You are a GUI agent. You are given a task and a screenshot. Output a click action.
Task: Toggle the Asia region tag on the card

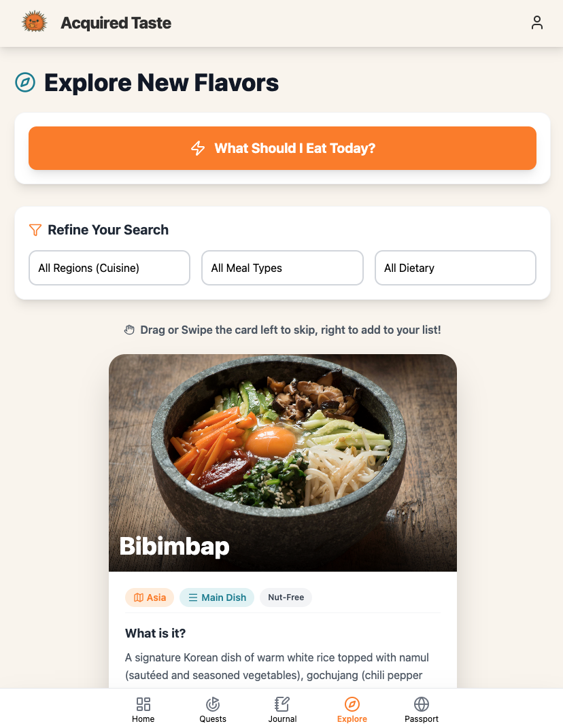click(149, 597)
